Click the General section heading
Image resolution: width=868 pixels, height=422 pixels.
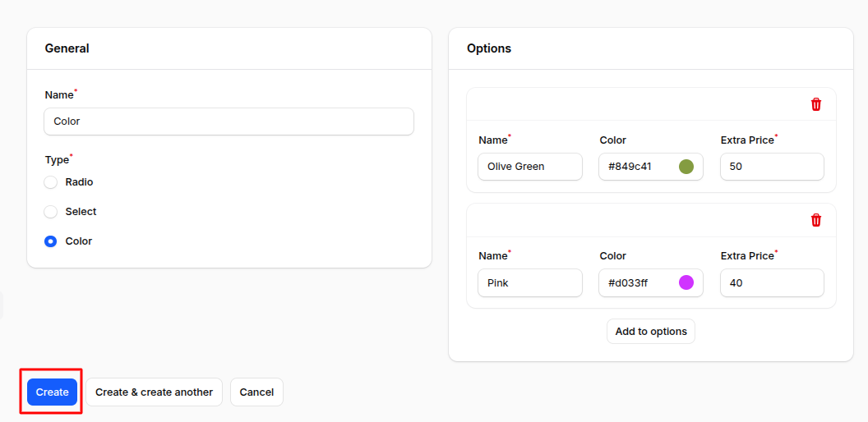click(67, 48)
